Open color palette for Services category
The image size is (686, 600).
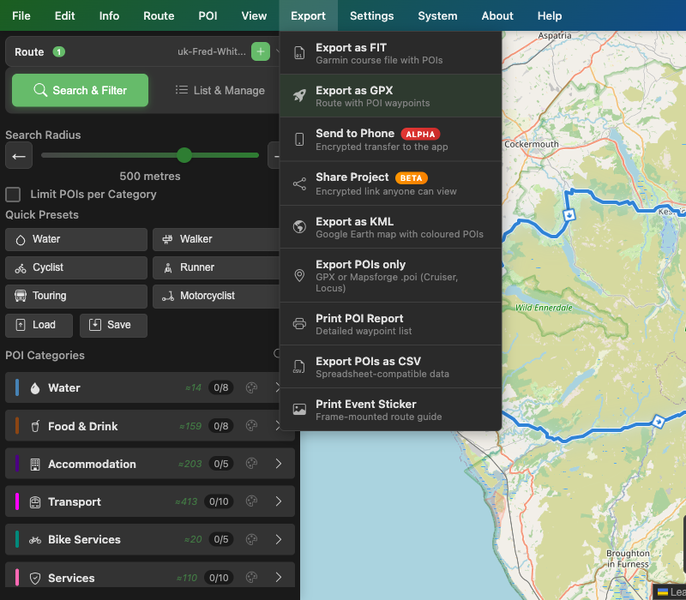252,577
